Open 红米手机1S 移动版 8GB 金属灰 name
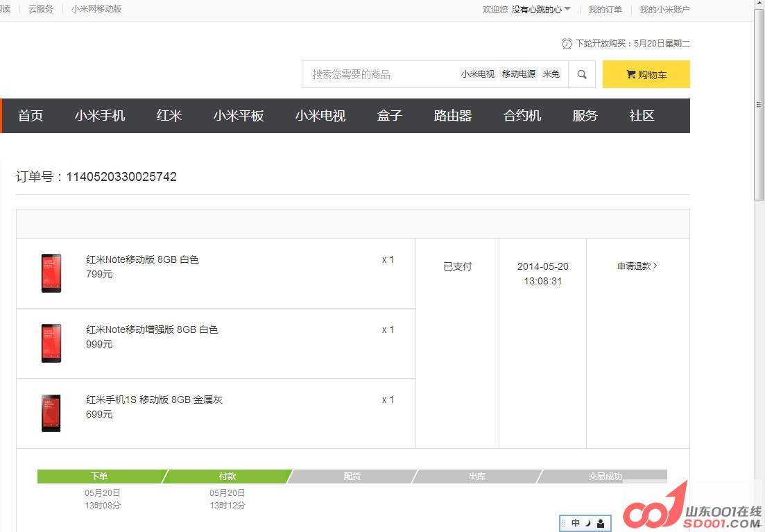 (x=154, y=400)
